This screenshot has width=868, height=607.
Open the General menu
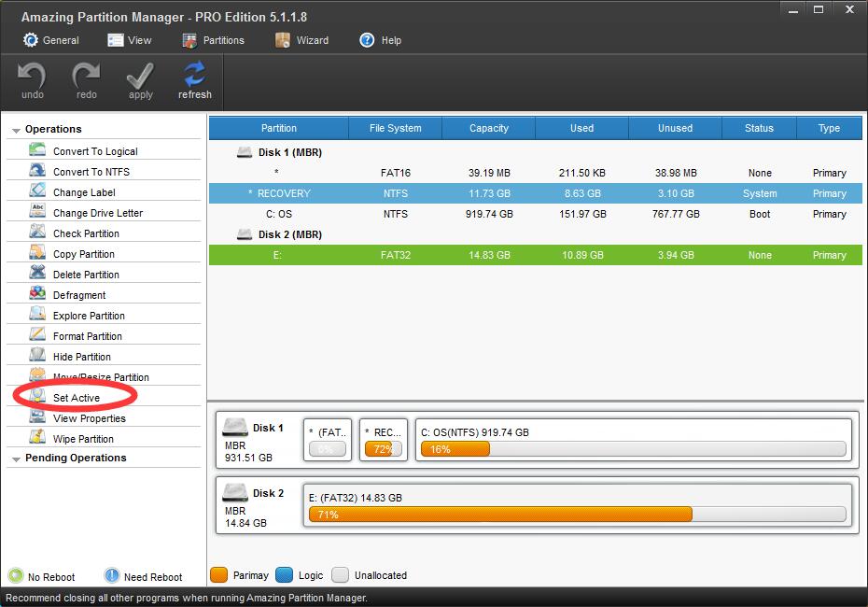click(x=51, y=40)
